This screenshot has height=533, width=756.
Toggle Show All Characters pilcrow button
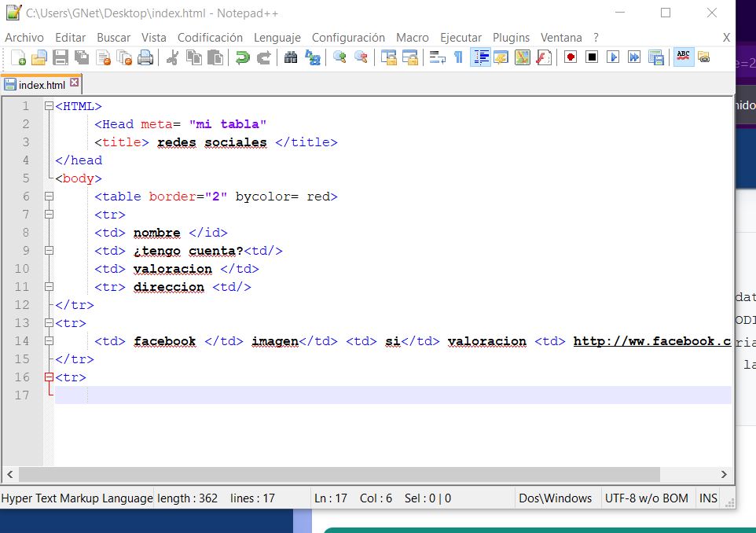point(458,57)
